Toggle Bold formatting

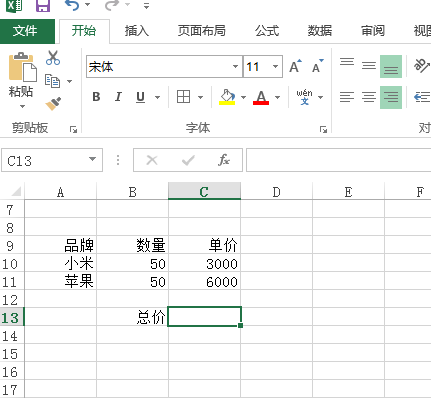point(96,97)
